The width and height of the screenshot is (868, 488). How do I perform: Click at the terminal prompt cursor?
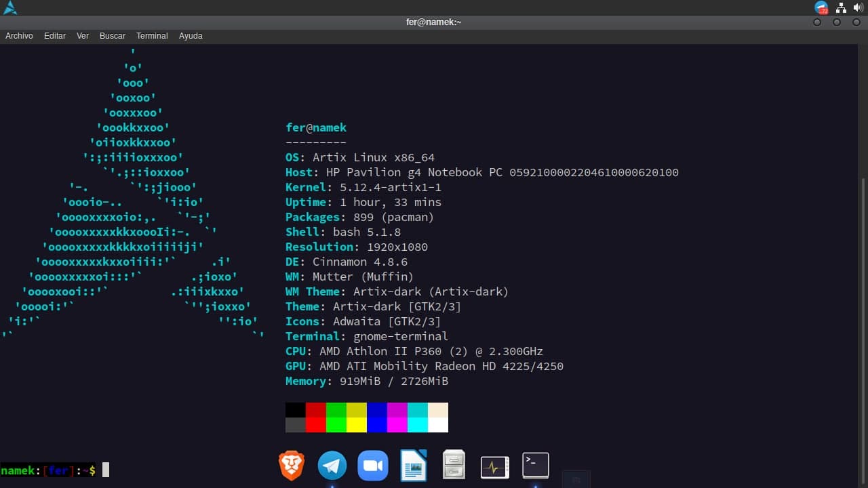coord(106,470)
